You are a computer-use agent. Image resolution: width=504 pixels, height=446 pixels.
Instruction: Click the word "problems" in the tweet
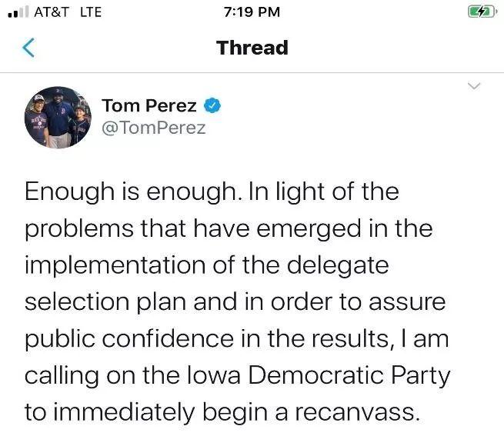pos(79,229)
